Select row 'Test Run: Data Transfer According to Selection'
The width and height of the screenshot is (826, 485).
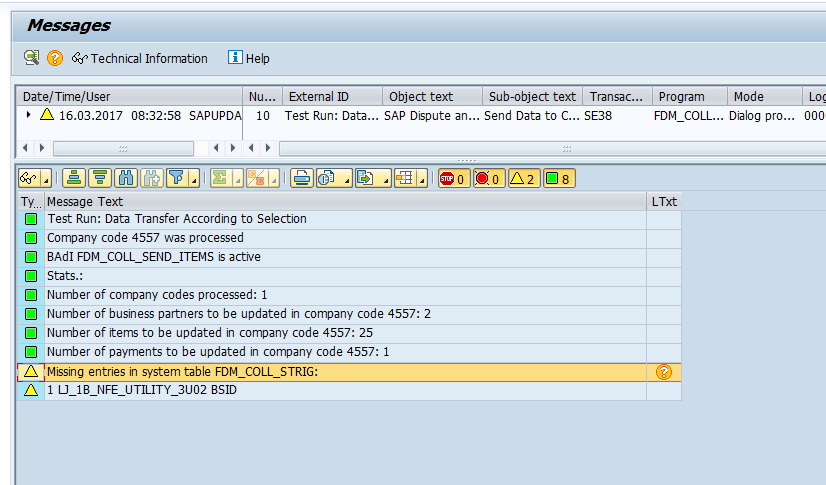[346, 219]
